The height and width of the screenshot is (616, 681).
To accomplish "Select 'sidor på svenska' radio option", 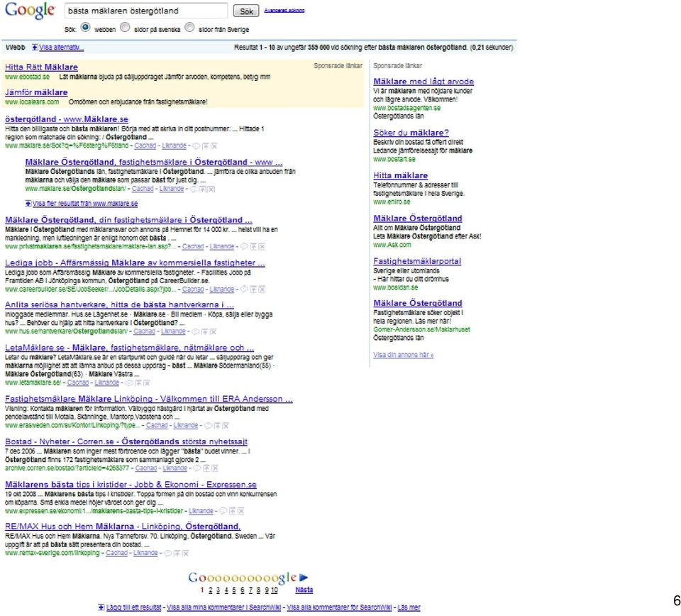I will pos(125,27).
